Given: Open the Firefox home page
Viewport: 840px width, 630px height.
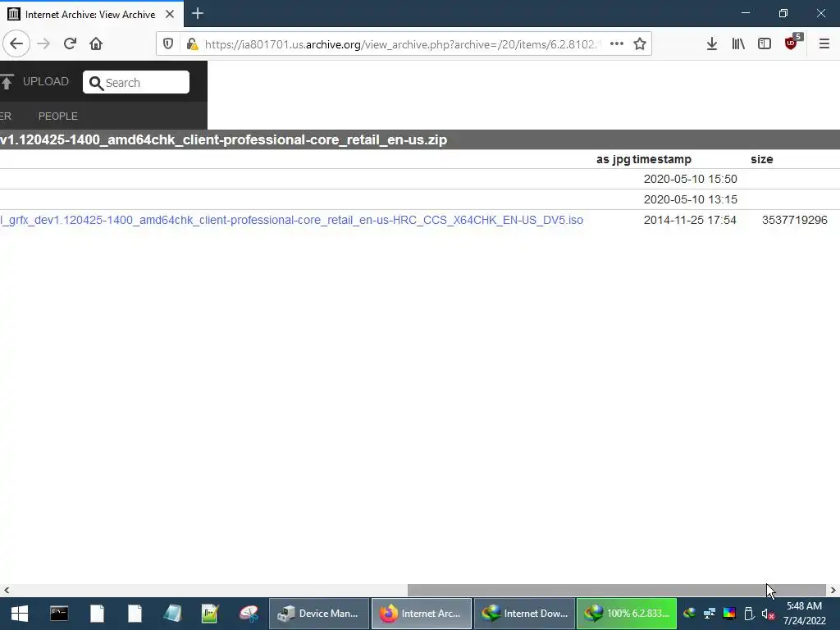Looking at the screenshot, I should click(x=96, y=44).
